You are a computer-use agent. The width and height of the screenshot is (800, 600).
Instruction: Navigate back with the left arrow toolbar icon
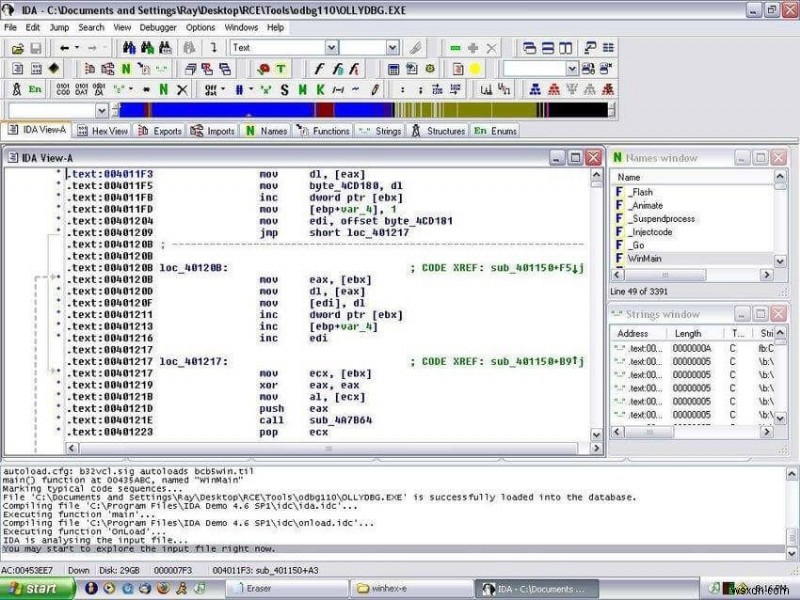62,46
